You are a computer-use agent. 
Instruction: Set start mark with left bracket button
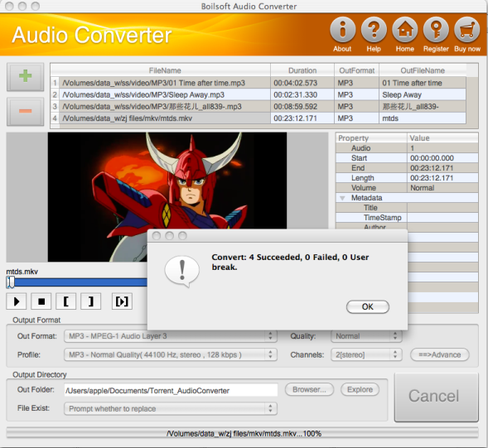[x=66, y=301]
